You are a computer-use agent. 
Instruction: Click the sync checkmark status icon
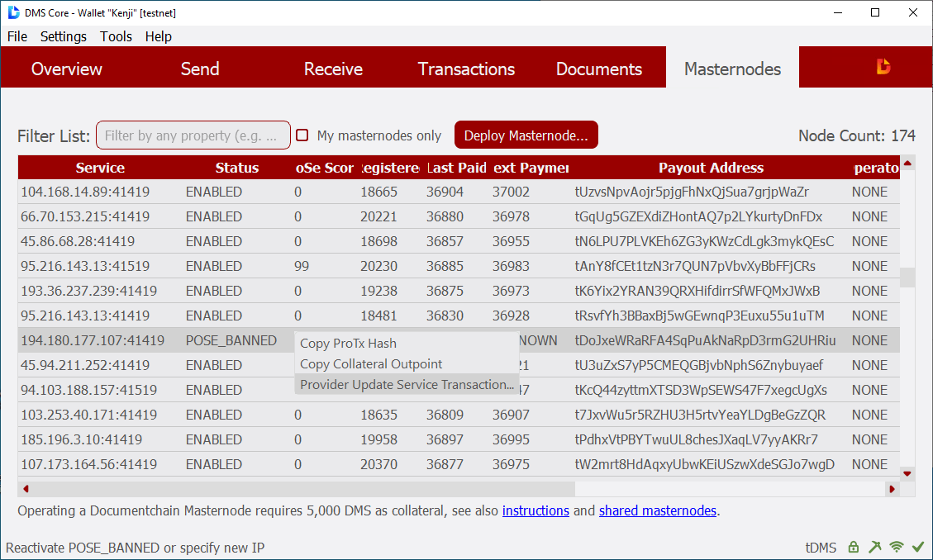917,547
